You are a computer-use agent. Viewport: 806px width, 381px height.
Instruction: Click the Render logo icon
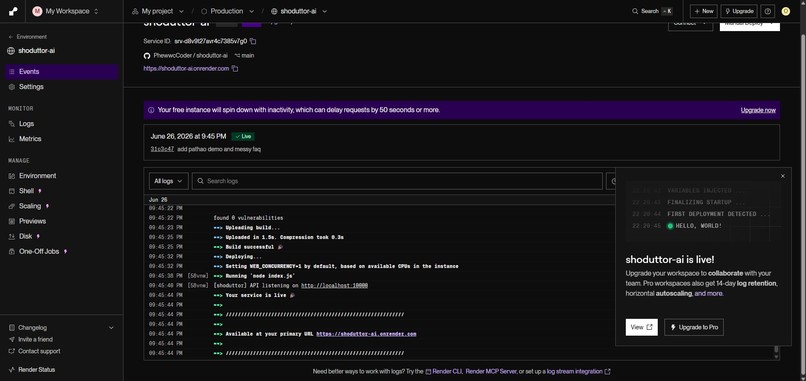pos(13,11)
